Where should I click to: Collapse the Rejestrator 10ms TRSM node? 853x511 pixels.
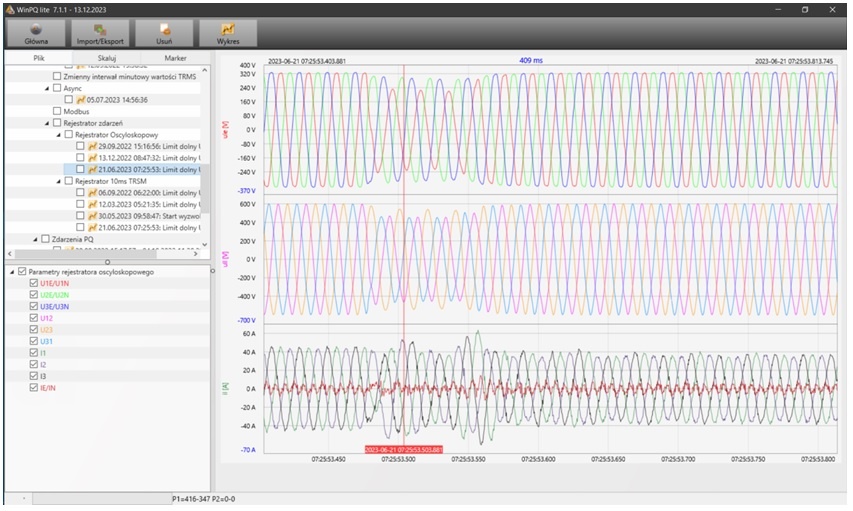point(59,181)
